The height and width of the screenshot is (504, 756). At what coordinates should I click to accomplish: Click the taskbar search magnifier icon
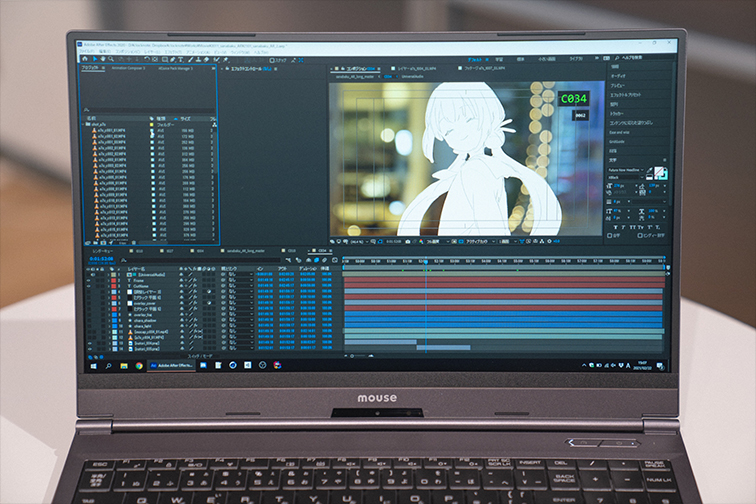[x=108, y=366]
